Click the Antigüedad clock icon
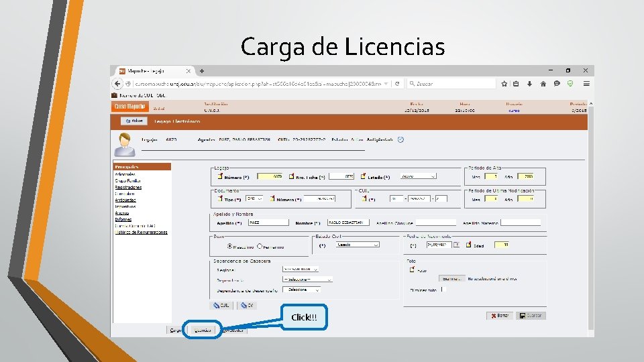This screenshot has width=644, height=362. tap(401, 139)
